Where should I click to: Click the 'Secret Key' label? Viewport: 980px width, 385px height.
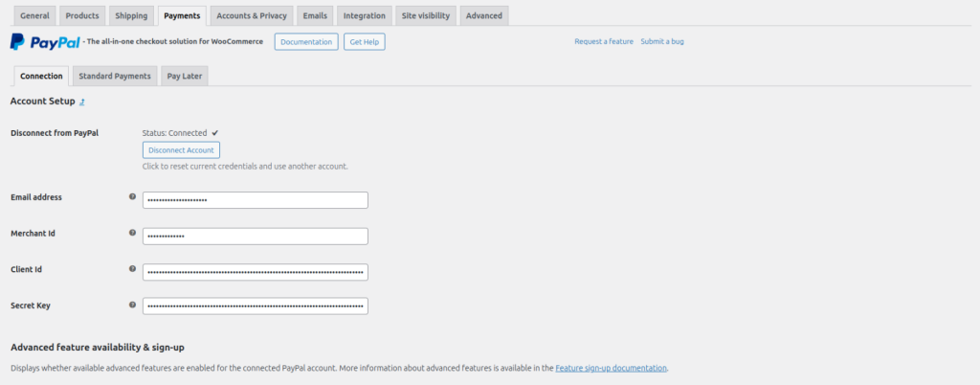pyautogui.click(x=31, y=306)
